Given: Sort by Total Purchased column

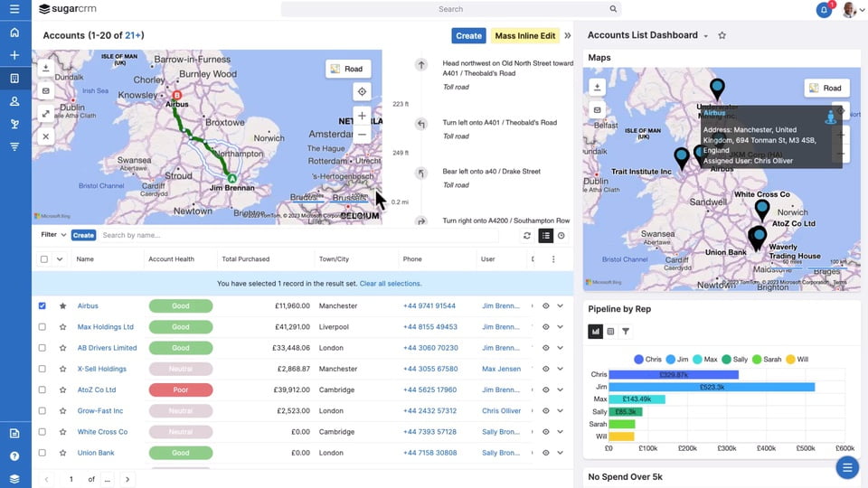Looking at the screenshot, I should [246, 259].
